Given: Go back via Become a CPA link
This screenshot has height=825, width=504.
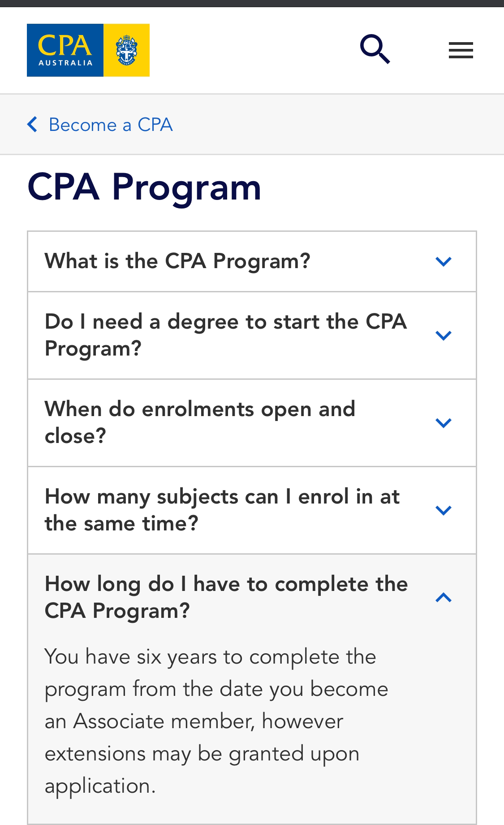Looking at the screenshot, I should click(x=110, y=125).
